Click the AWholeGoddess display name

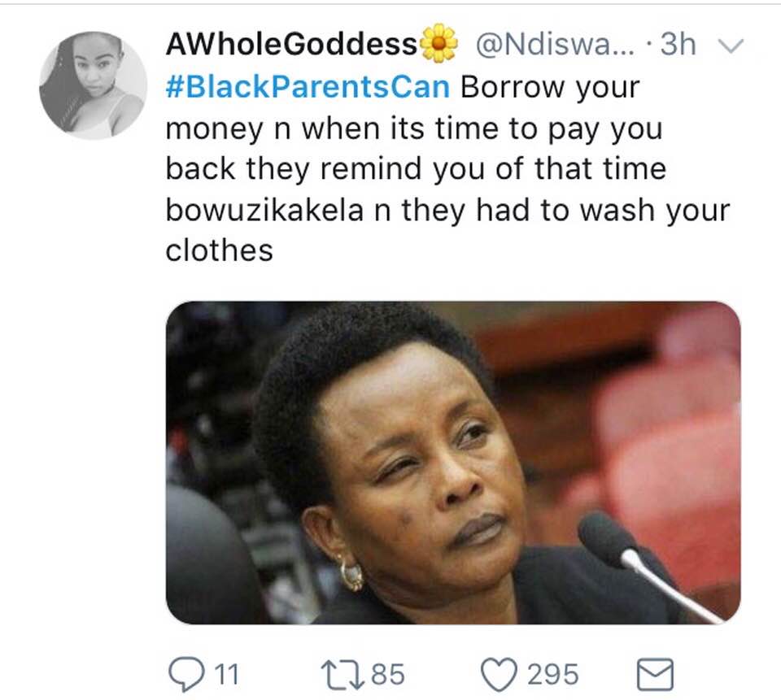tap(291, 44)
